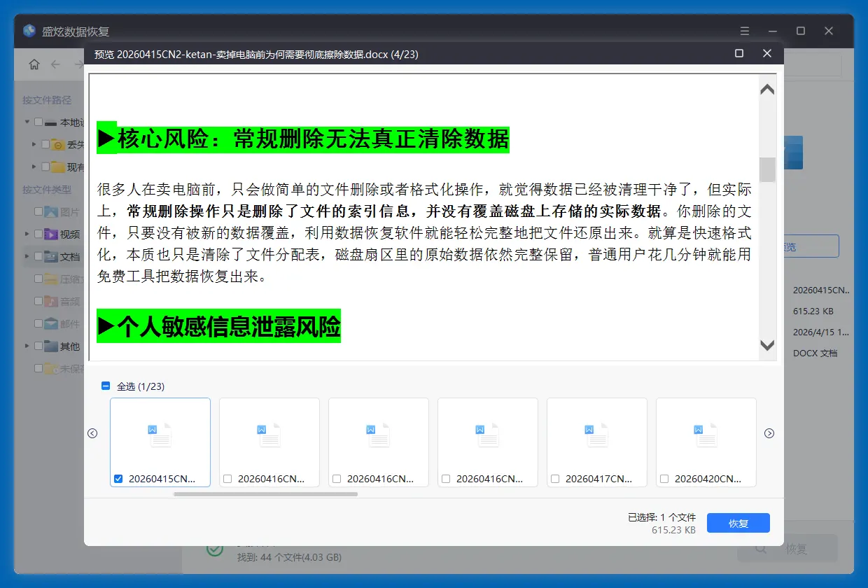Viewport: 868px width, 588px height.
Task: Click the 压缩 archive type icon
Action: [50, 279]
